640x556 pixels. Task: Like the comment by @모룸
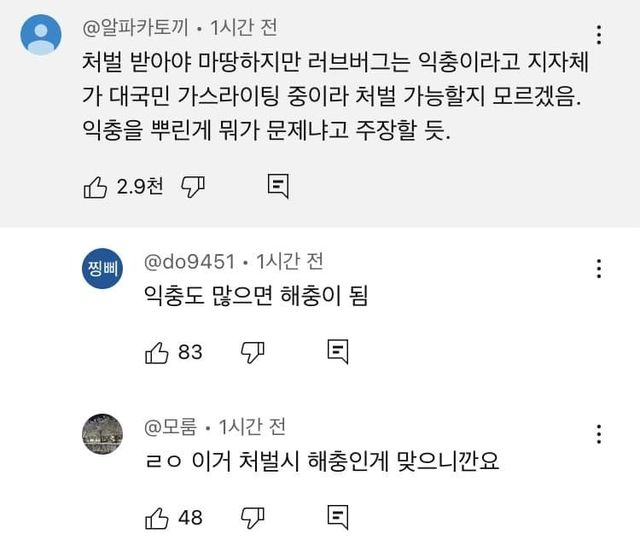pyautogui.click(x=158, y=517)
